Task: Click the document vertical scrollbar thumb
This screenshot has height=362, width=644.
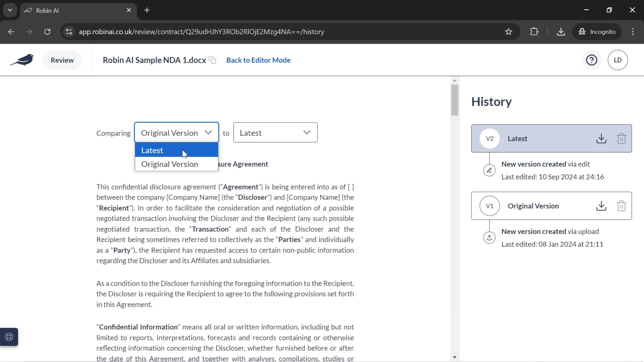Action: point(454,100)
